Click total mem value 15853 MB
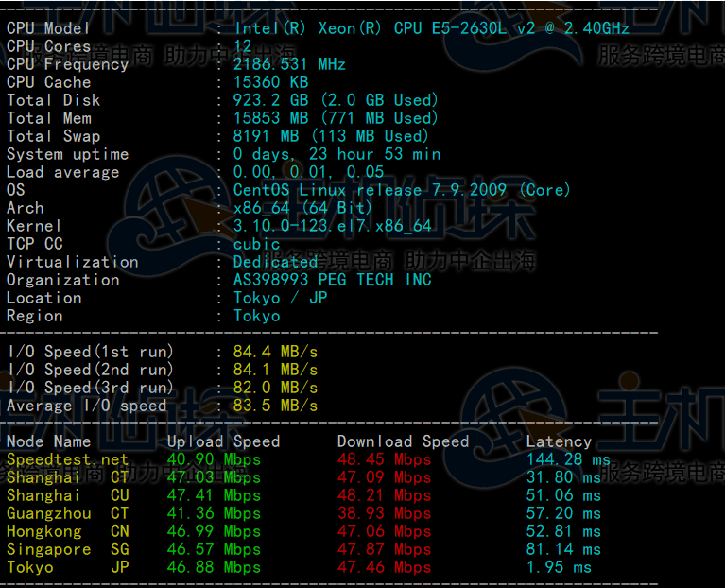This screenshot has height=588, width=725. click(336, 118)
